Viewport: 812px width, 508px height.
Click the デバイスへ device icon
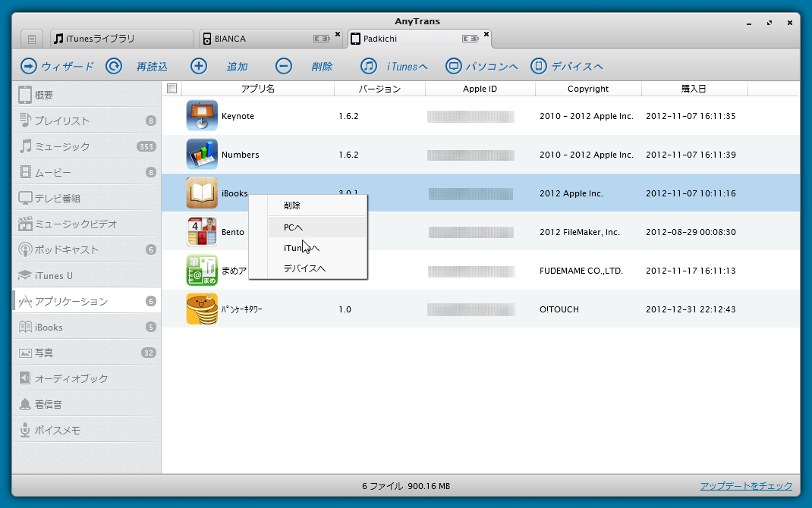pos(539,66)
